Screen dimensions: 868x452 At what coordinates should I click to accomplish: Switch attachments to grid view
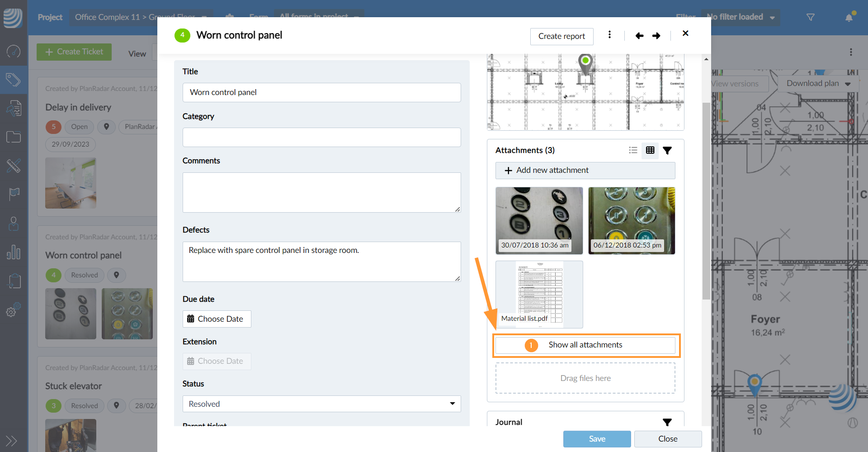click(x=650, y=150)
